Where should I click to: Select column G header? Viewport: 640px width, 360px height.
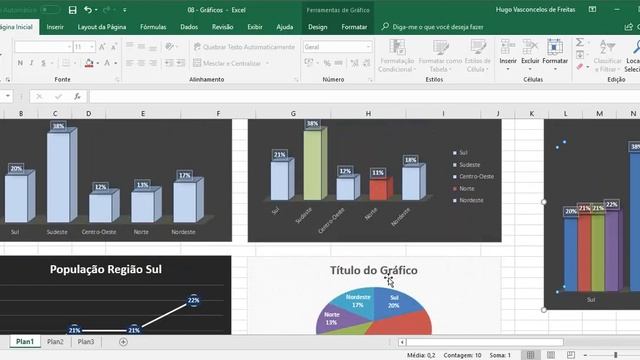(x=293, y=113)
